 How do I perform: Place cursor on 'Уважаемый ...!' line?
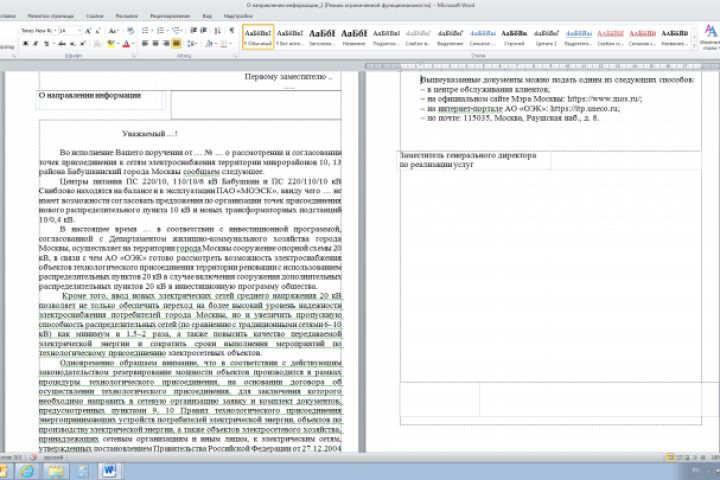[x=150, y=134]
